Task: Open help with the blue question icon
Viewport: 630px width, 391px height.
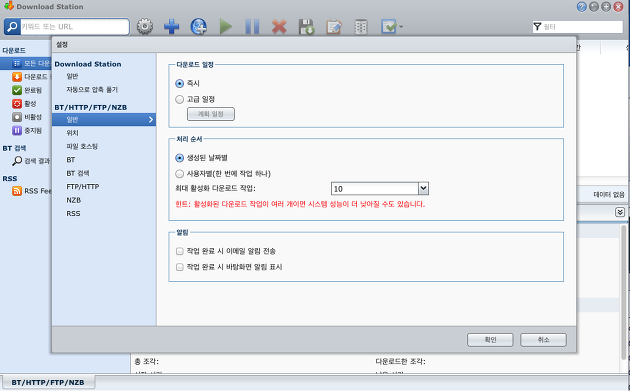Action: (x=581, y=6)
